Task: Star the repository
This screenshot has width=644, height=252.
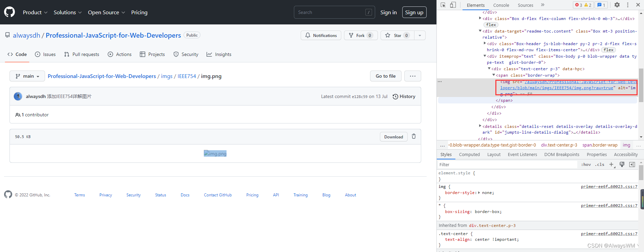Action: click(x=397, y=35)
